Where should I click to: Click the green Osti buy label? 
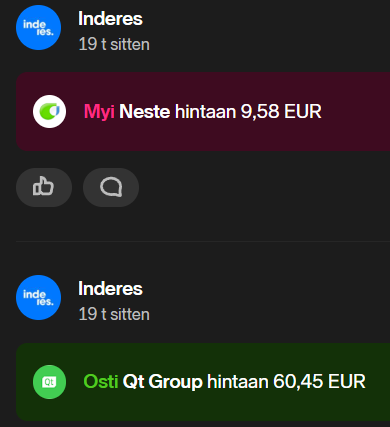(101, 382)
